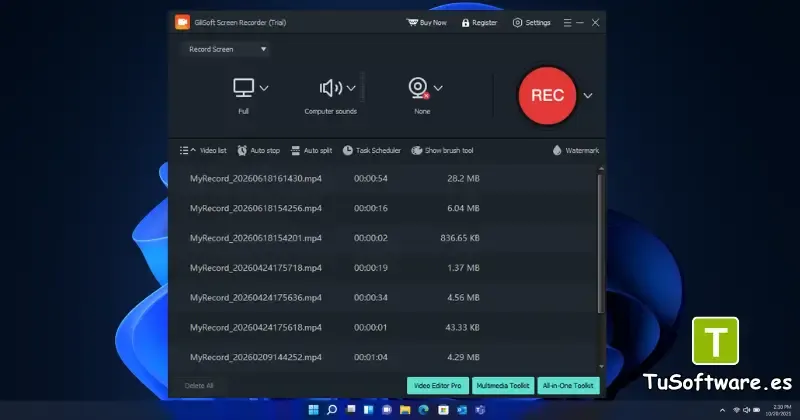Launch Microsoft Edge from the taskbar
The height and width of the screenshot is (420, 800).
click(x=423, y=410)
